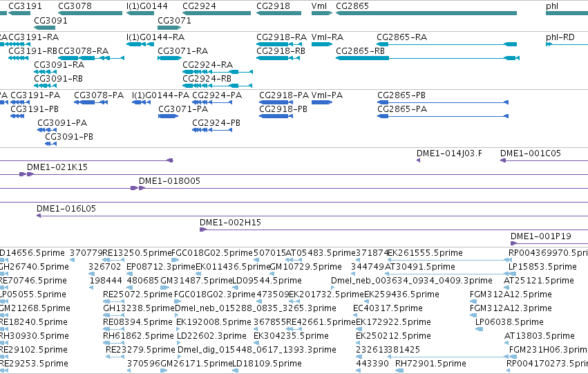Open BAC clone DME1-002H15
The image size is (588, 374).
click(x=394, y=230)
